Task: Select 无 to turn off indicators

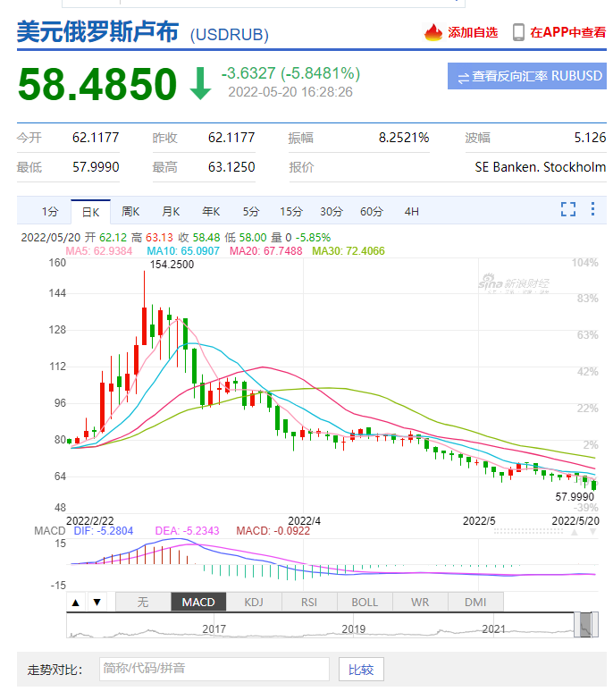Action: 143,602
